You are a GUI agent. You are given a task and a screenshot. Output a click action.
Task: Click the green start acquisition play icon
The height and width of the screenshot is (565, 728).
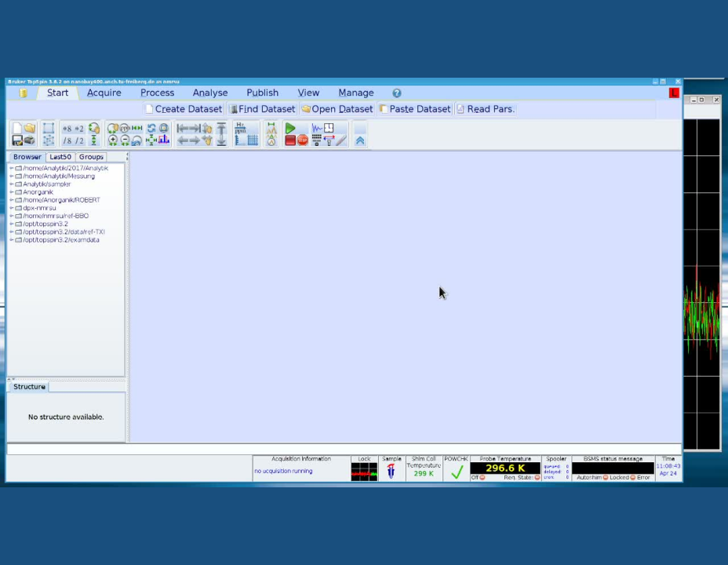[290, 128]
